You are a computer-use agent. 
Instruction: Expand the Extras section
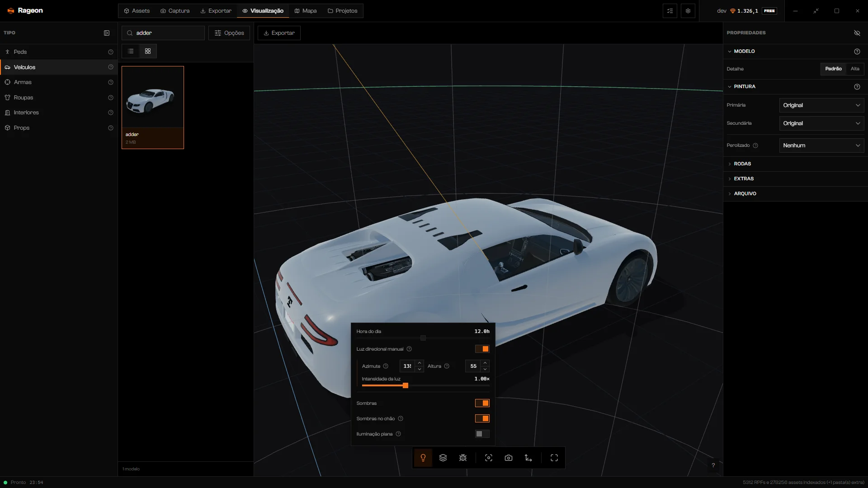795,179
